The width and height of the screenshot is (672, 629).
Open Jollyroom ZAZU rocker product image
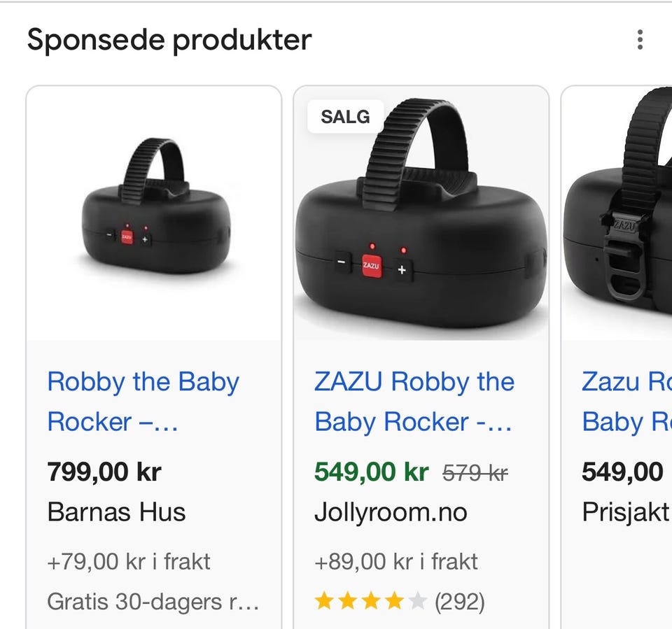click(421, 213)
